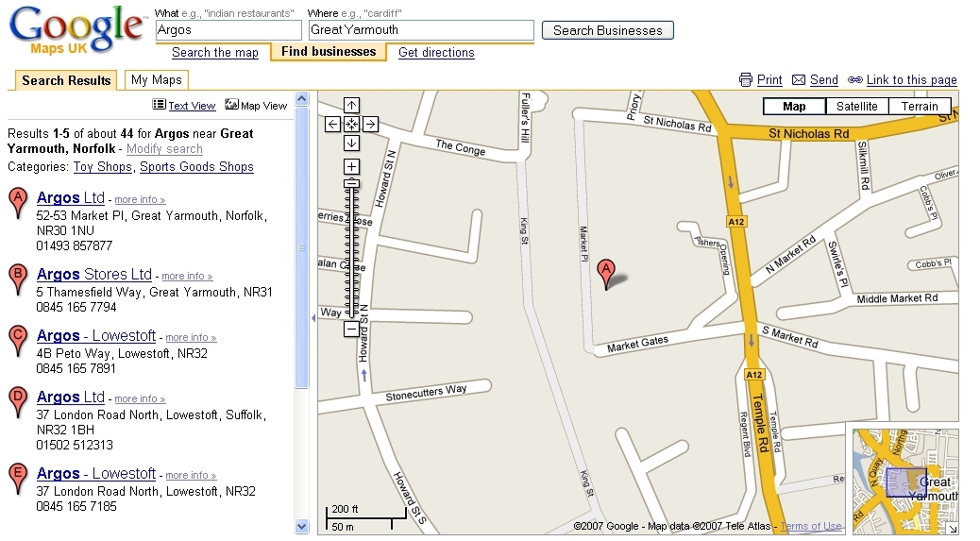
Task: Click the Where input field with Great Yarmouth
Action: coord(421,30)
